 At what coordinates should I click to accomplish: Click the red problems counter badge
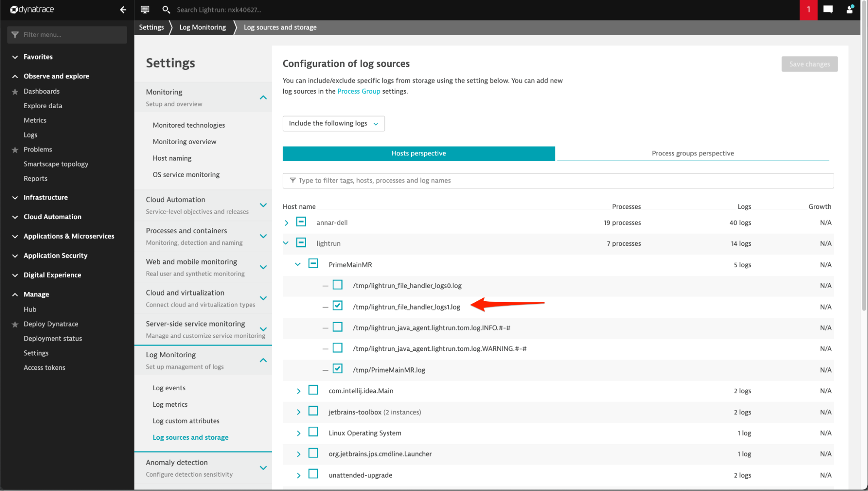pos(808,10)
